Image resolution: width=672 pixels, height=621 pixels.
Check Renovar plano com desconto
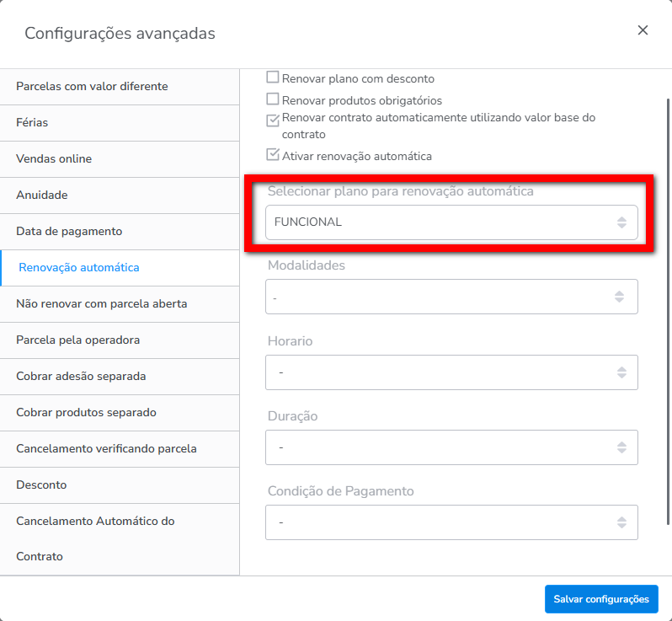[273, 78]
